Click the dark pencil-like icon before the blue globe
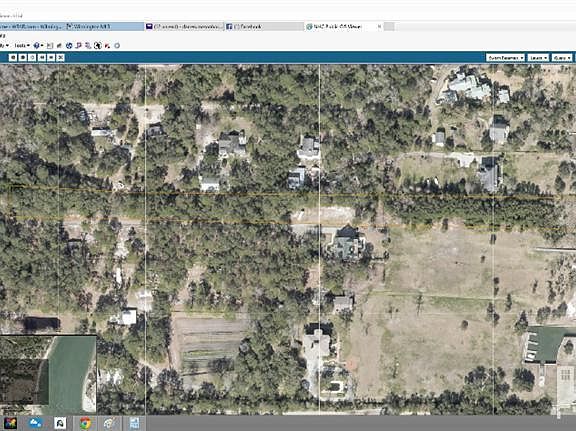576x431 pixels. pos(59,46)
